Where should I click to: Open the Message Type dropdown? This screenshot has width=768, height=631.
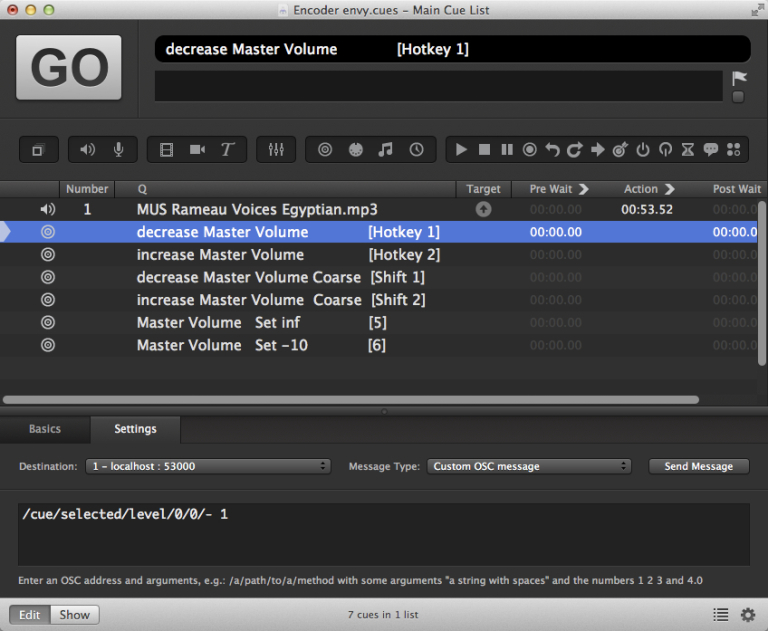[529, 466]
